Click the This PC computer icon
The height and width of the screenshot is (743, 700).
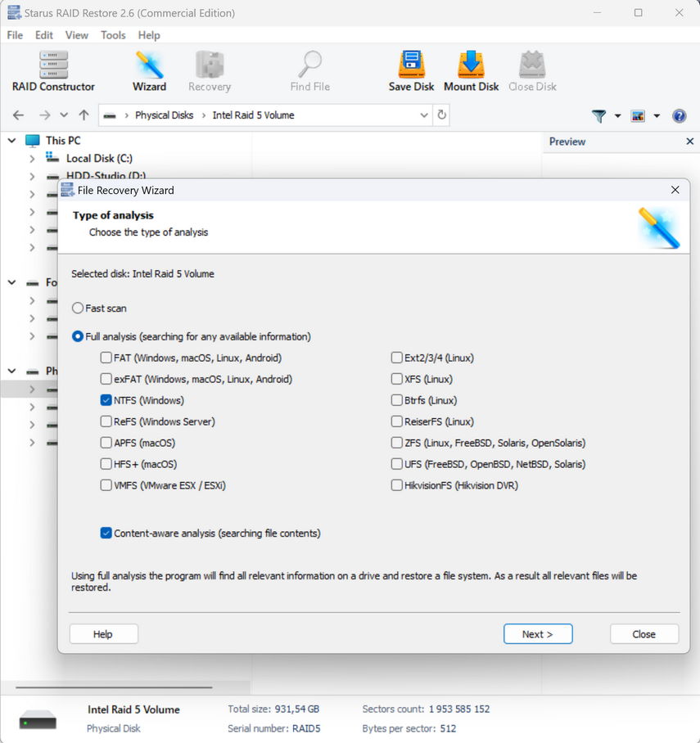(x=32, y=141)
